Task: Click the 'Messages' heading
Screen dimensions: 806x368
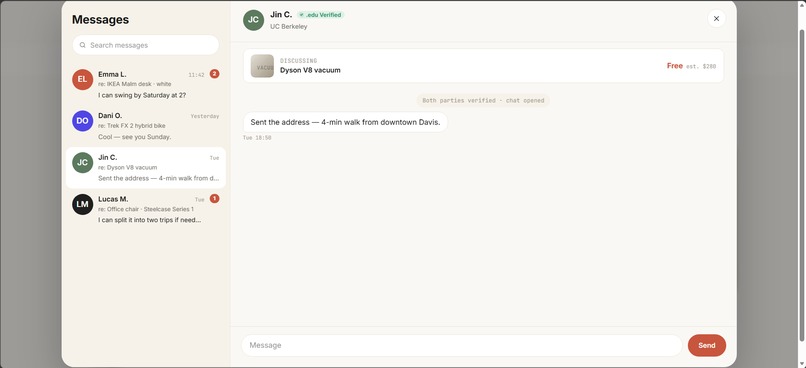Action: (100, 20)
